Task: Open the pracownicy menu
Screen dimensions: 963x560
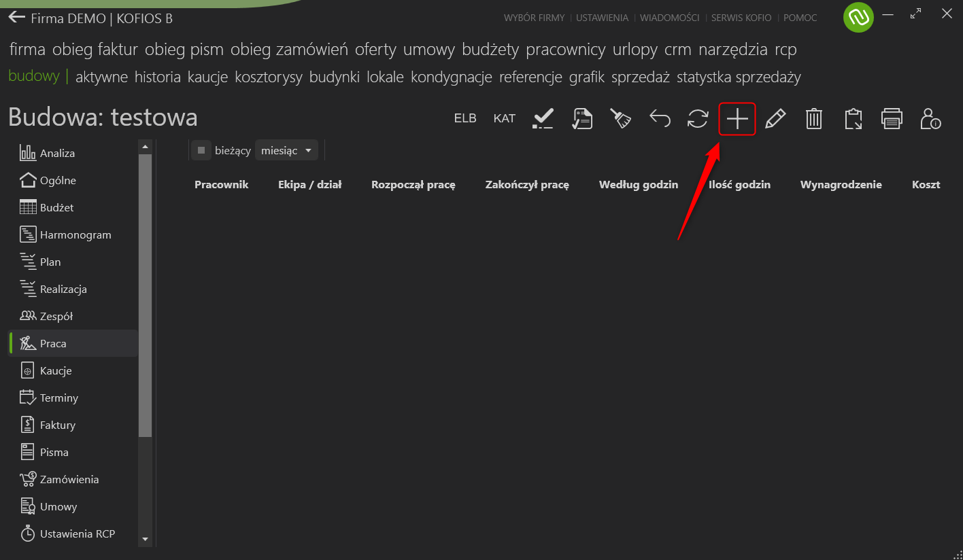Action: pos(566,50)
